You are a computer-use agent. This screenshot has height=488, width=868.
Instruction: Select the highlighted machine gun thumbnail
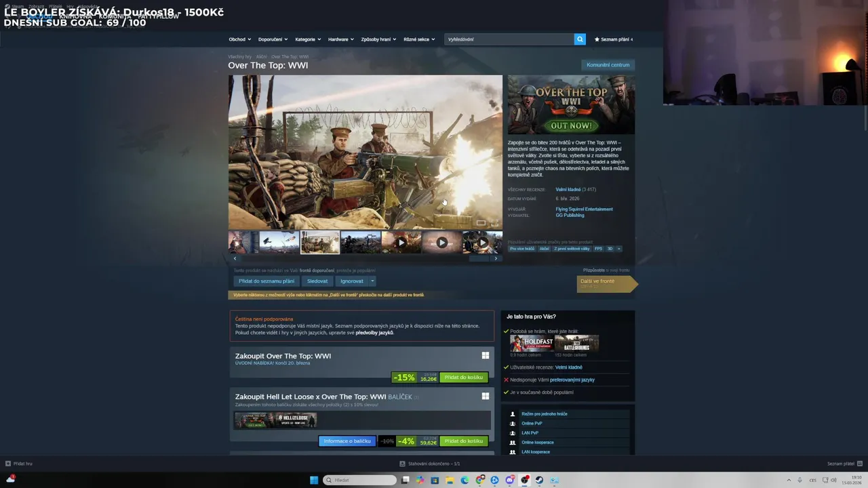(x=320, y=242)
